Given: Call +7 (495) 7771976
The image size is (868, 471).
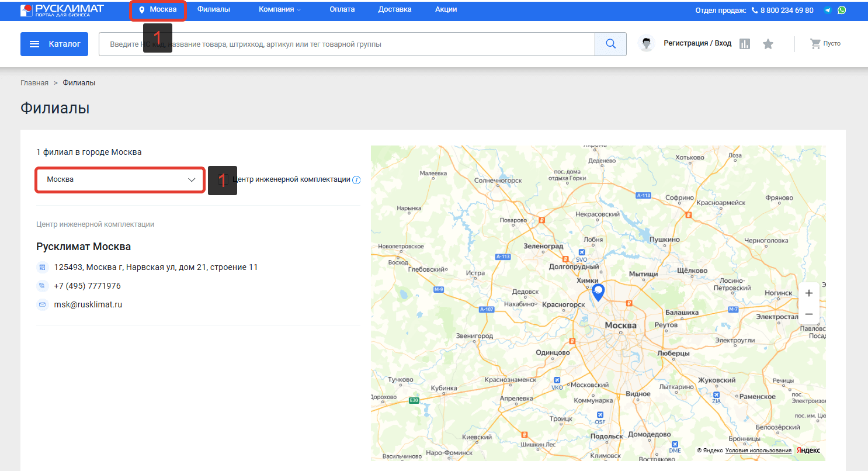Looking at the screenshot, I should [88, 286].
